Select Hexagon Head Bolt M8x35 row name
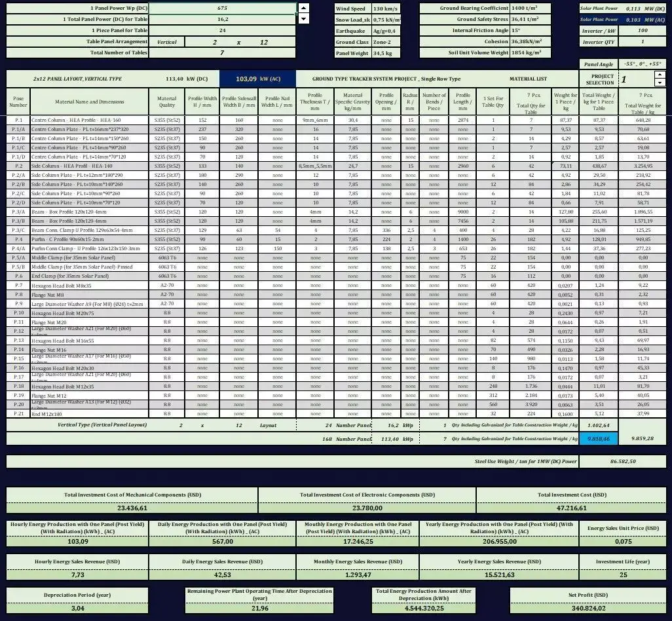This screenshot has width=672, height=621. [x=89, y=286]
